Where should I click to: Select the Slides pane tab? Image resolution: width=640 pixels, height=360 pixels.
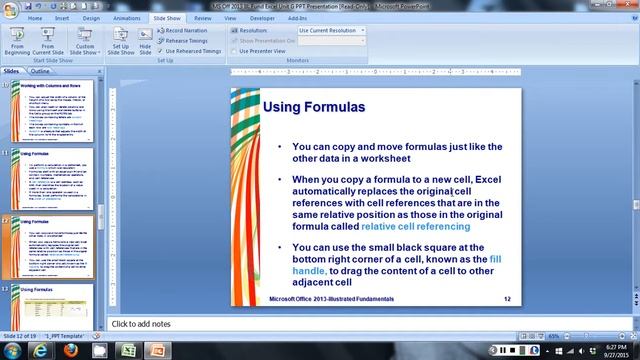point(11,71)
